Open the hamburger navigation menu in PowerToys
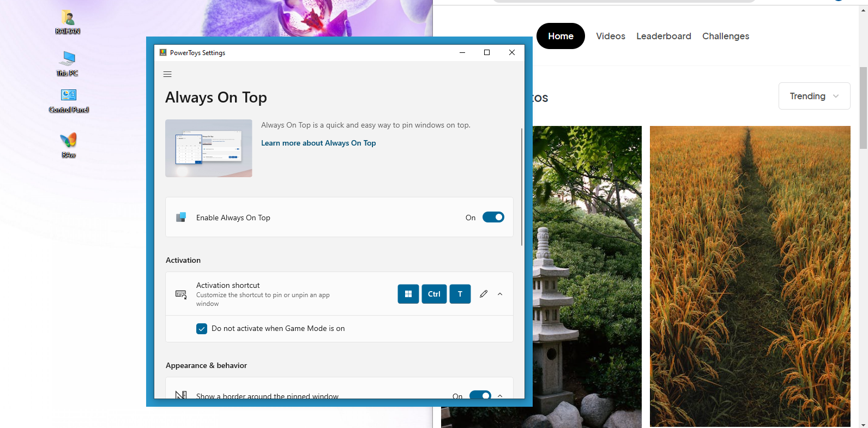This screenshot has width=868, height=428. [x=167, y=74]
